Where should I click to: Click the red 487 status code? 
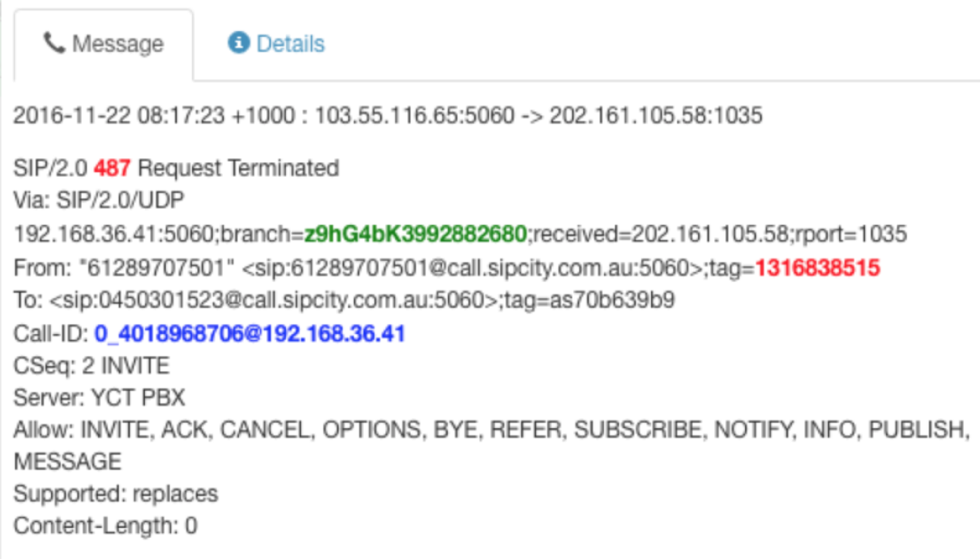[x=112, y=168]
